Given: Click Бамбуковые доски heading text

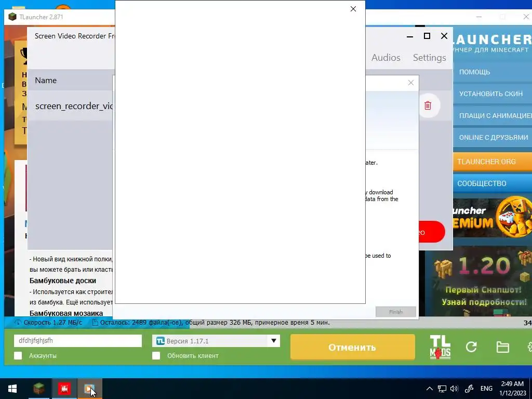Looking at the screenshot, I should (x=63, y=281).
